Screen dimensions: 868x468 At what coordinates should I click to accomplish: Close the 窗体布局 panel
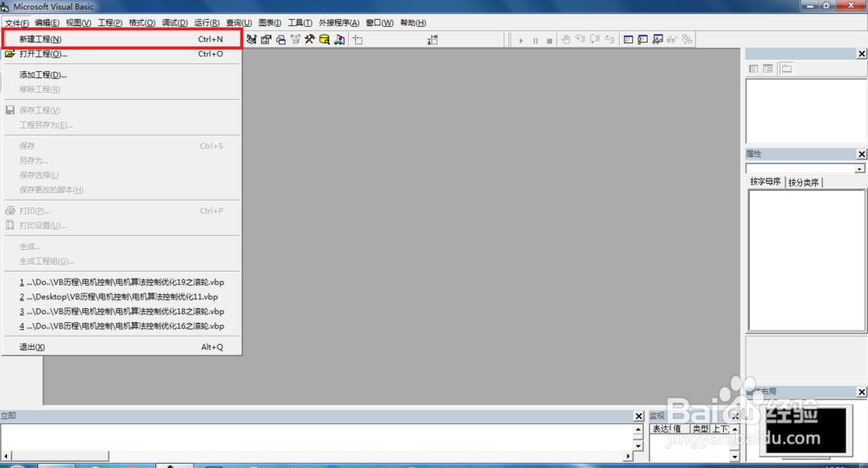coord(861,392)
